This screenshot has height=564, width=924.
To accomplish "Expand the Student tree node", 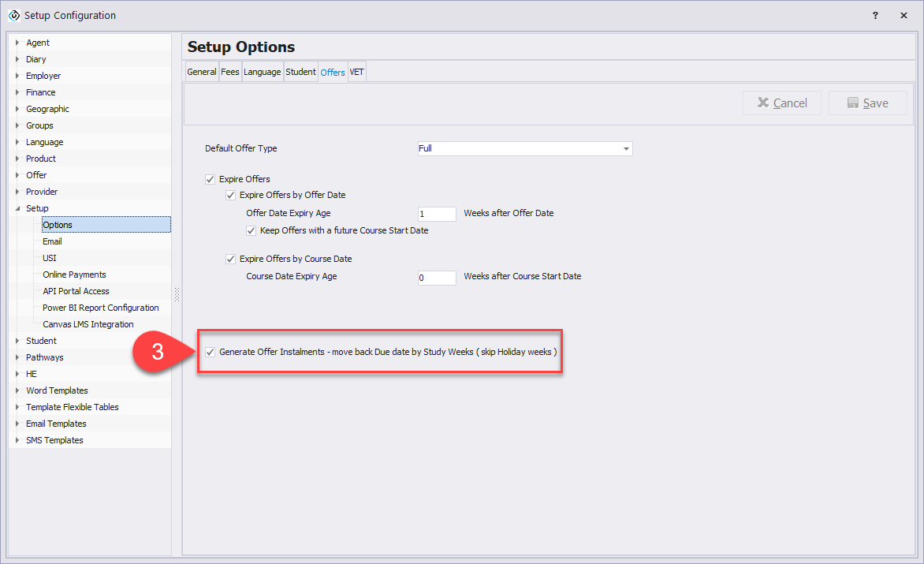I will click(x=17, y=341).
